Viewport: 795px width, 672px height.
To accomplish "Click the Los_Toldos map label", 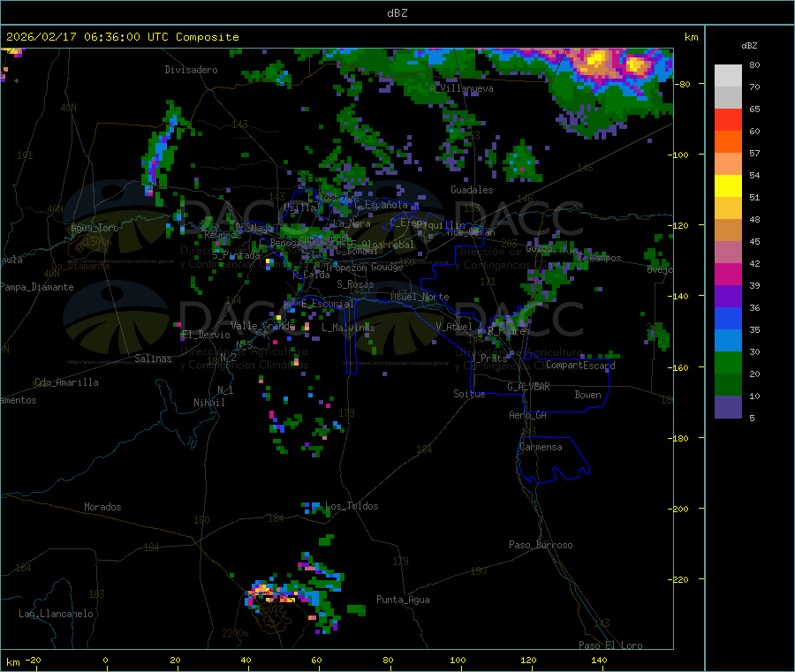I will click(352, 506).
